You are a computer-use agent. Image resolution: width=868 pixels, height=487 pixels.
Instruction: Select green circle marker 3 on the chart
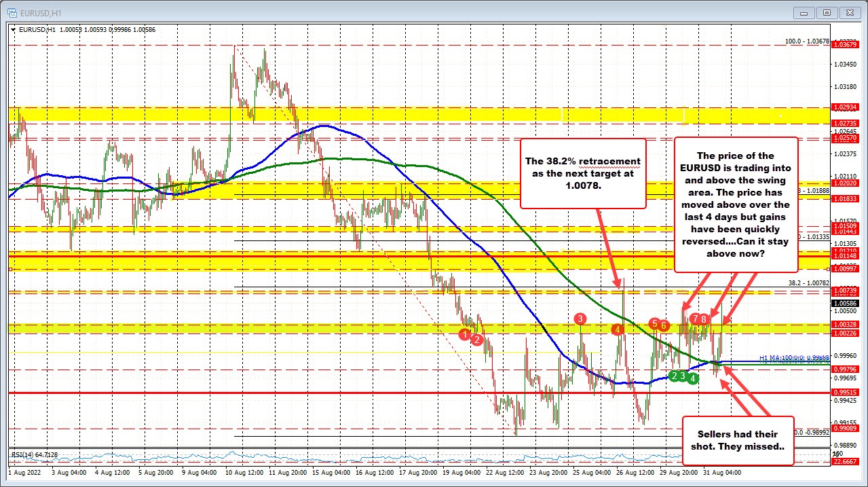[683, 376]
